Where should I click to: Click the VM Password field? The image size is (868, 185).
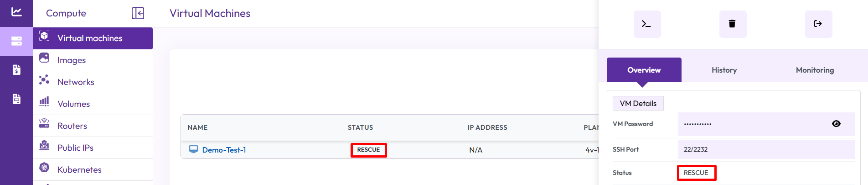tap(752, 124)
